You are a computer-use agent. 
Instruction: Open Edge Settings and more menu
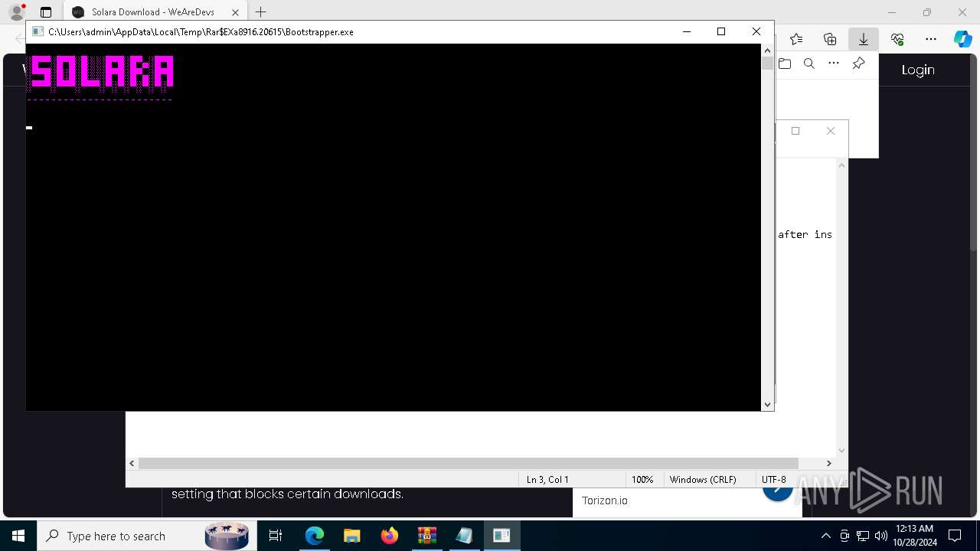pos(931,39)
